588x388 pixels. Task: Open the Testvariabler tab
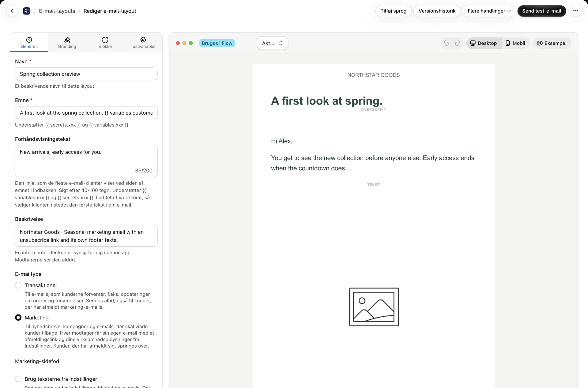pos(143,43)
